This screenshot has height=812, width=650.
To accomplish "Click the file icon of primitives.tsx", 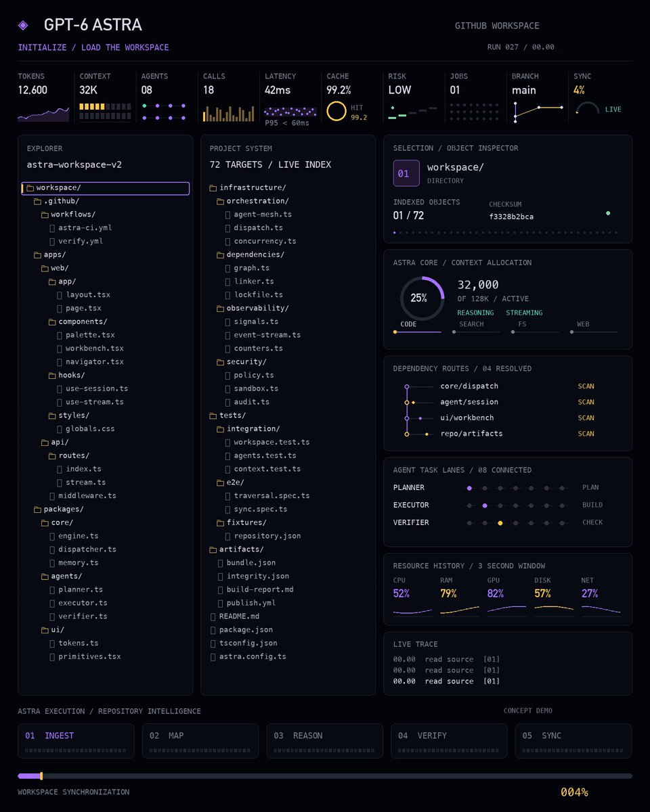I will click(52, 656).
